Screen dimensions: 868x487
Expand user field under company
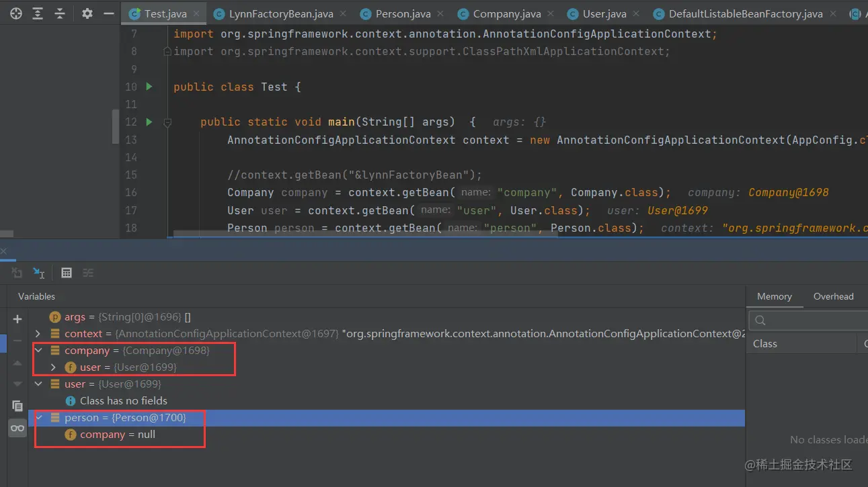click(53, 367)
